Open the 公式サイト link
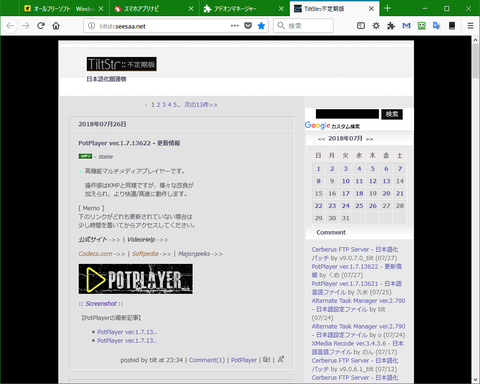The image size is (480, 384). click(x=93, y=239)
